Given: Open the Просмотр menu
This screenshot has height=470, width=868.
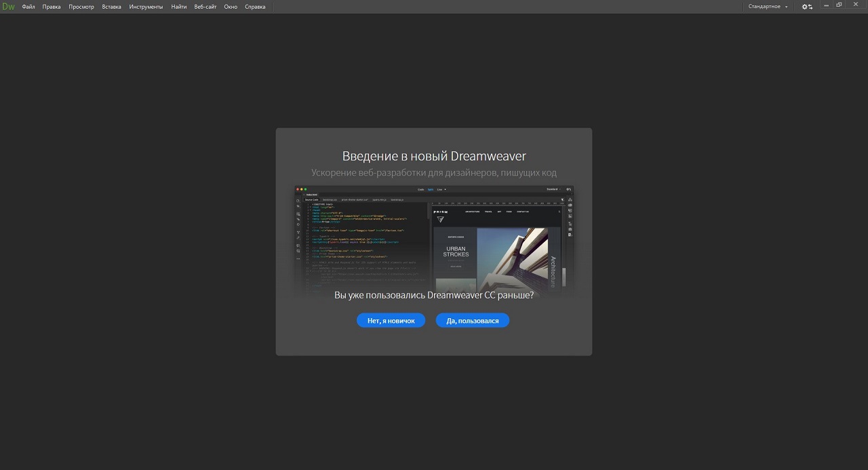Looking at the screenshot, I should (81, 7).
